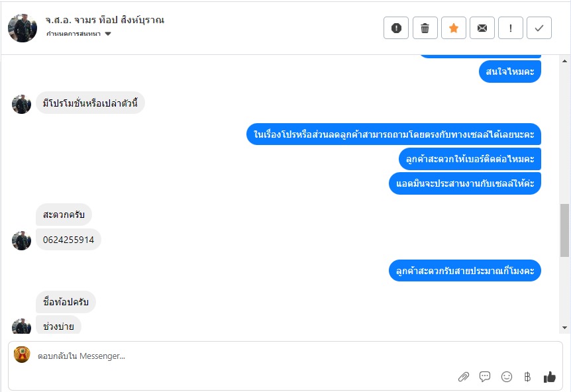Click the chat scrollbar thumb

coord(564,230)
